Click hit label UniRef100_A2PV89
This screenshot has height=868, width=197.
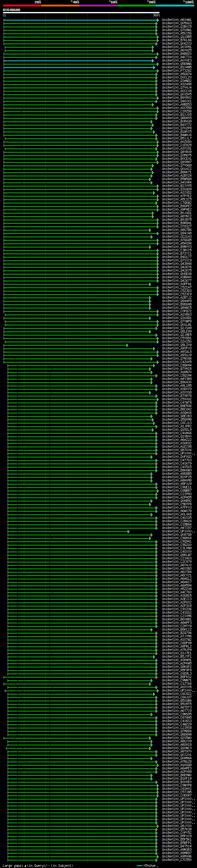(176, 772)
